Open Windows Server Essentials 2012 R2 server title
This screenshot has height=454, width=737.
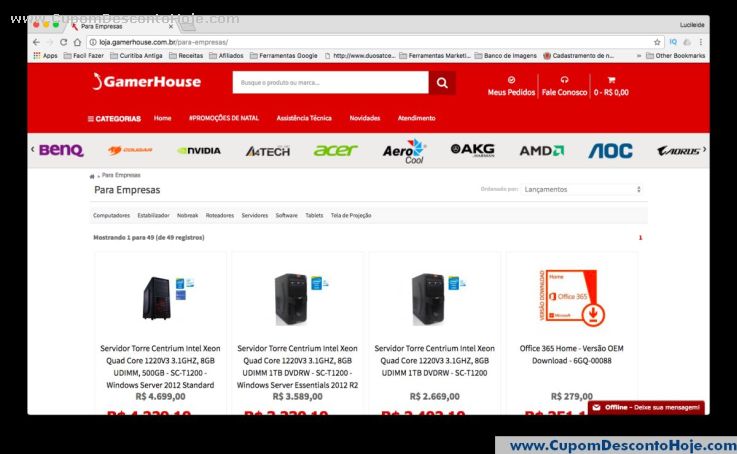297,367
